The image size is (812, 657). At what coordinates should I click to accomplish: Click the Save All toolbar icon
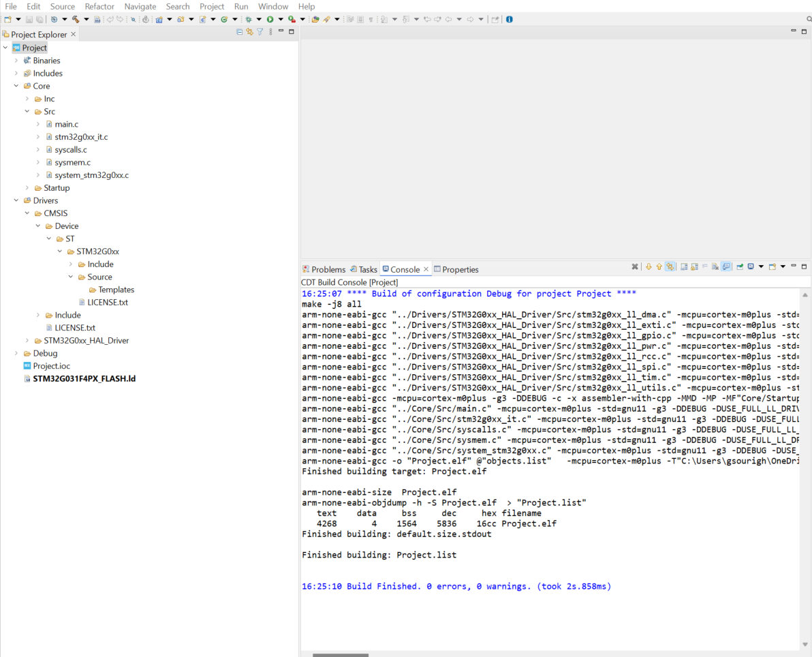pos(39,19)
